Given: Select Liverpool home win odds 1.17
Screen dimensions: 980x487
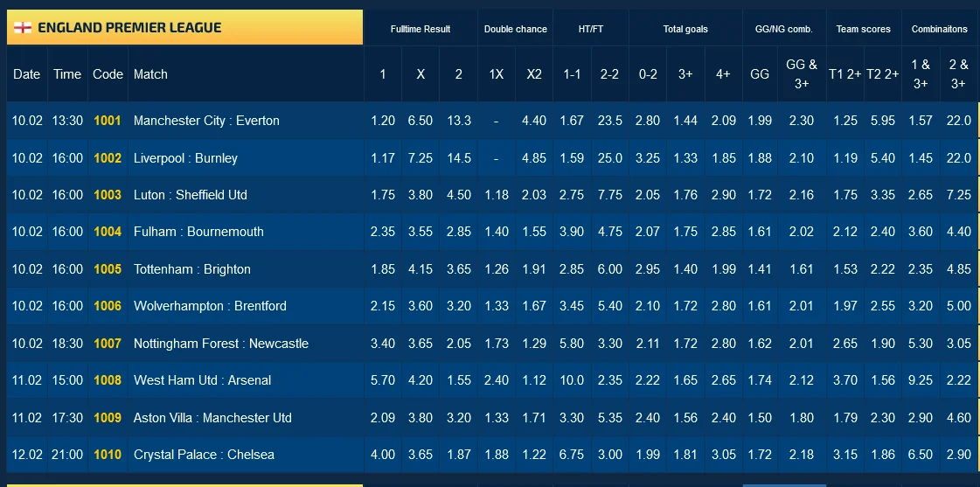Looking at the screenshot, I should (383, 158).
